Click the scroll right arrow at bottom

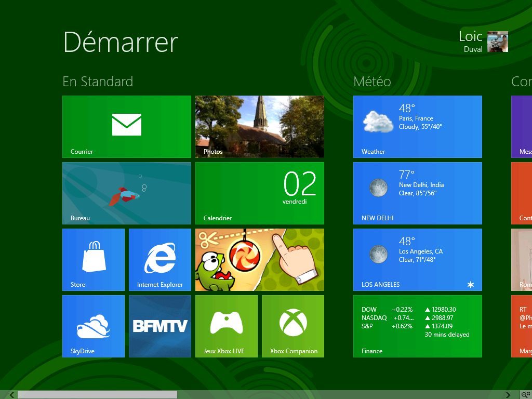(508, 395)
